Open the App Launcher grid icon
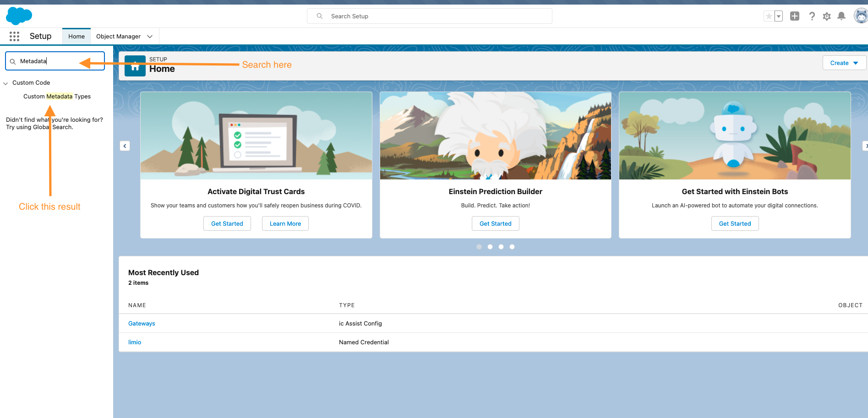868x418 pixels. click(14, 36)
